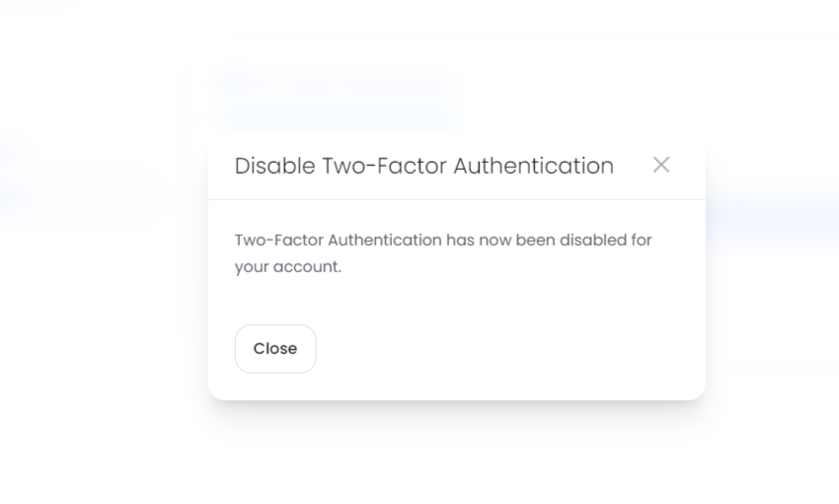Click the Close label at the dialog bottom

[x=275, y=349]
